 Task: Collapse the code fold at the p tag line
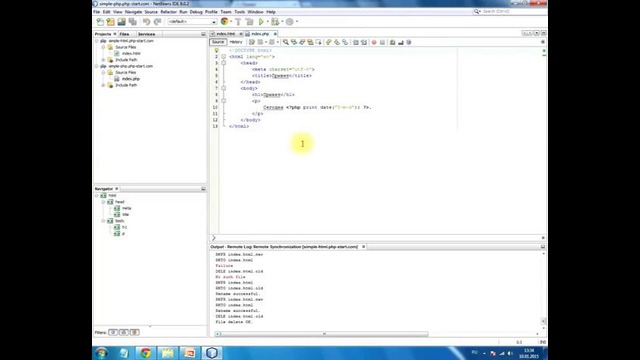coord(223,101)
